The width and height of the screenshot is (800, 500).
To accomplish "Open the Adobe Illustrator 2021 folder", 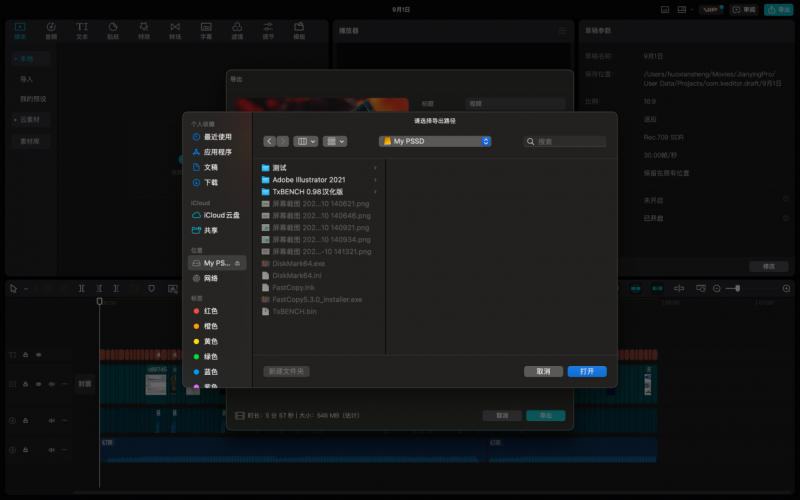I will (x=308, y=179).
